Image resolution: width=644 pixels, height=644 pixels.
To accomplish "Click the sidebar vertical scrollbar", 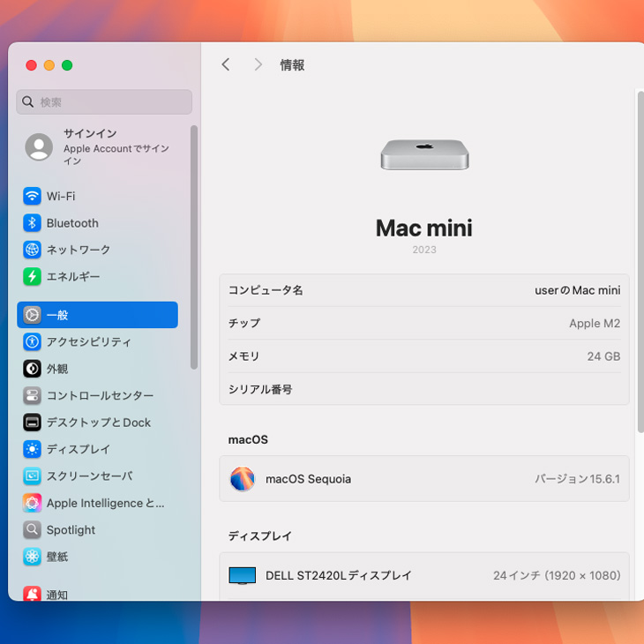I will point(194,247).
